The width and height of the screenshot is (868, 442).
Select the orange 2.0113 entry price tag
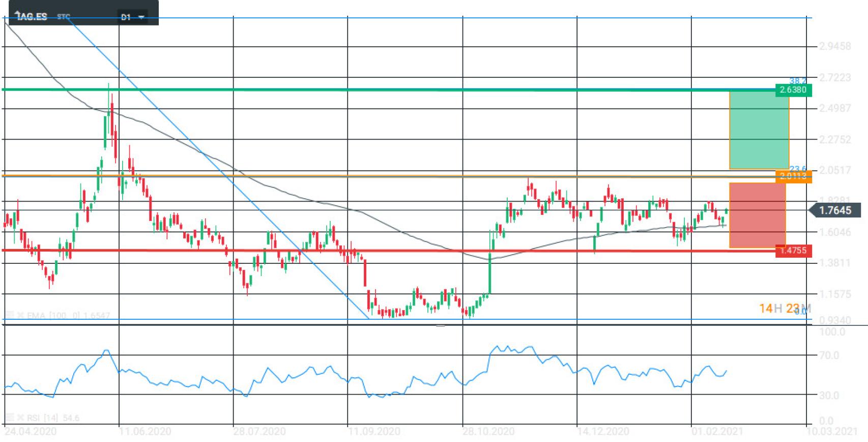click(x=793, y=177)
